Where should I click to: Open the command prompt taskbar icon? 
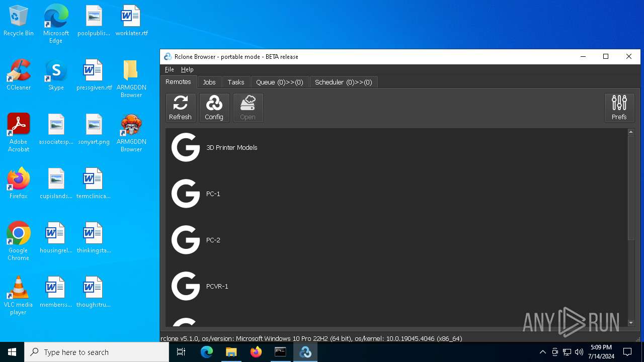[280, 352]
